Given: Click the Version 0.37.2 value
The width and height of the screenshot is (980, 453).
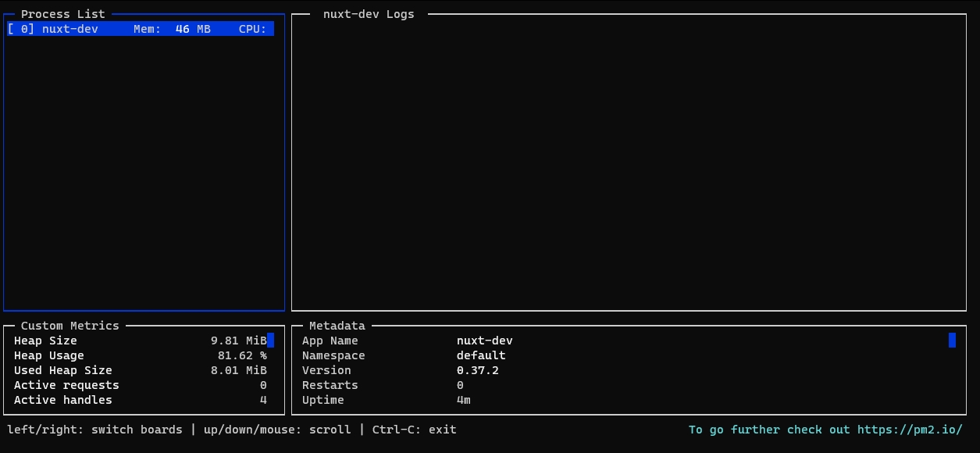Looking at the screenshot, I should coord(477,370).
